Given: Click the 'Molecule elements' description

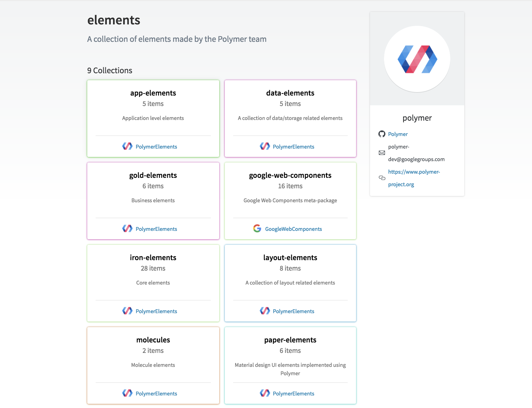Looking at the screenshot, I should pyautogui.click(x=153, y=365).
